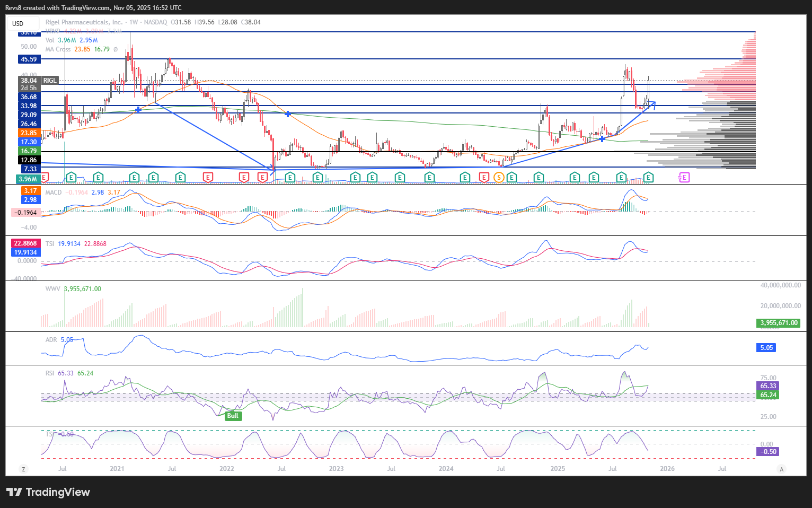
Task: Expand the WWV indicator legend
Action: click(x=52, y=289)
